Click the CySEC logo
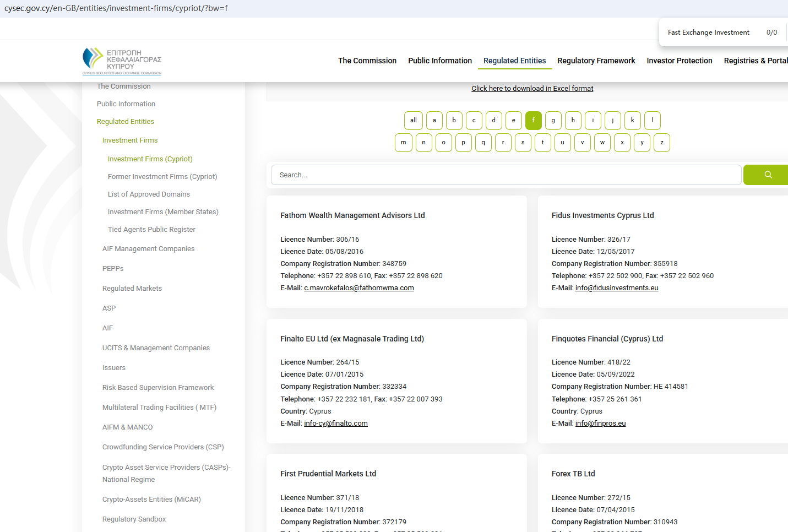This screenshot has width=788, height=532. coord(122,61)
